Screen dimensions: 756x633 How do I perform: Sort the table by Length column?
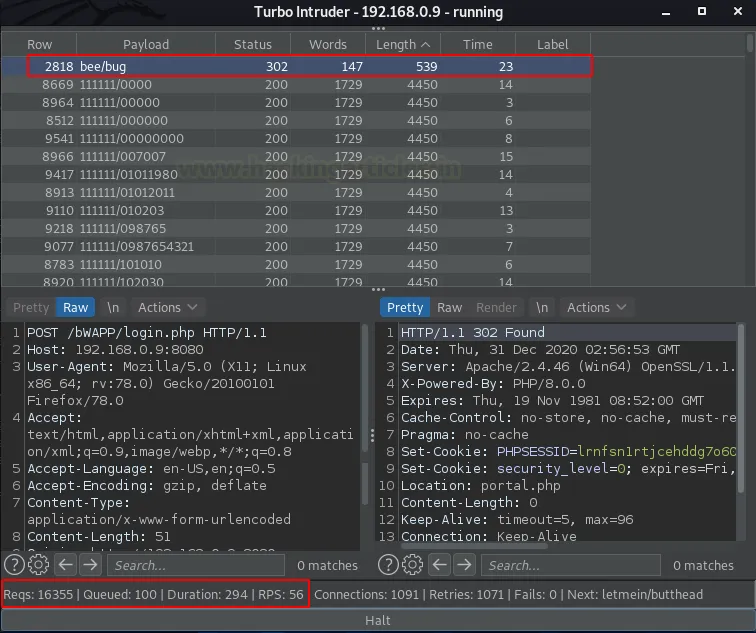tap(403, 44)
